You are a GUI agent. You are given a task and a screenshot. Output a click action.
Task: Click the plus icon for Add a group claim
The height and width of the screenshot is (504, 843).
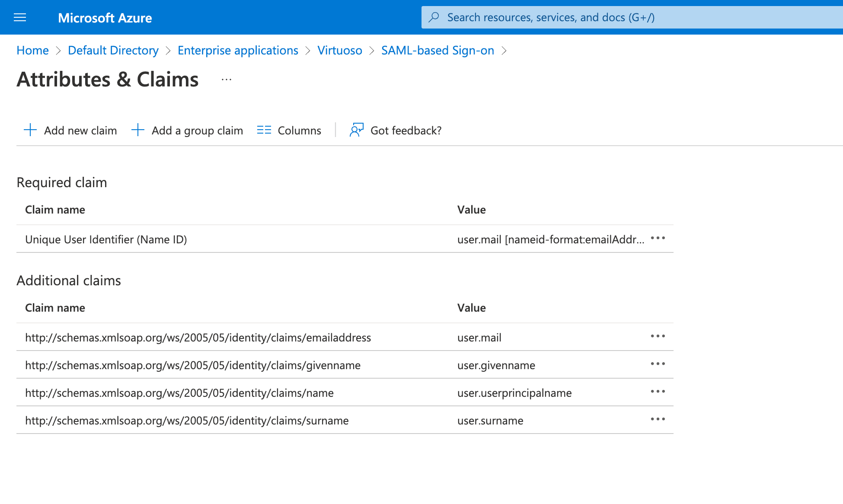click(137, 130)
